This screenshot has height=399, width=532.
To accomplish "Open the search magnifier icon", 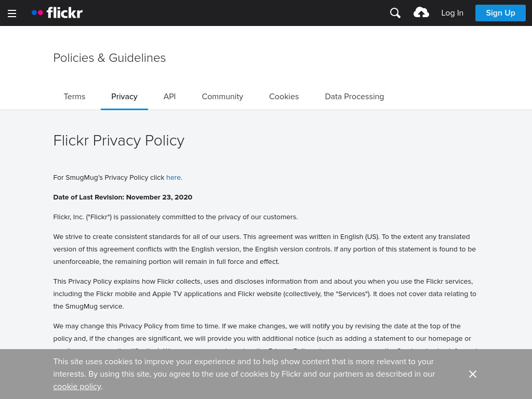I will 395,13.
